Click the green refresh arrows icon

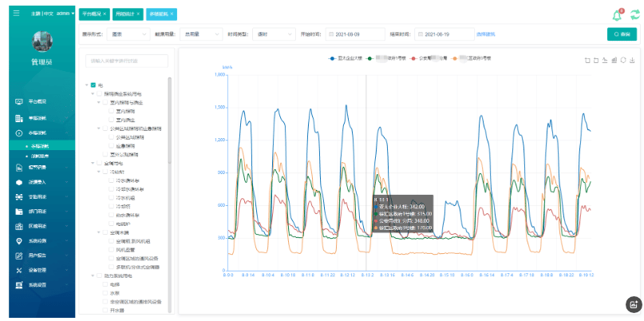click(x=634, y=14)
